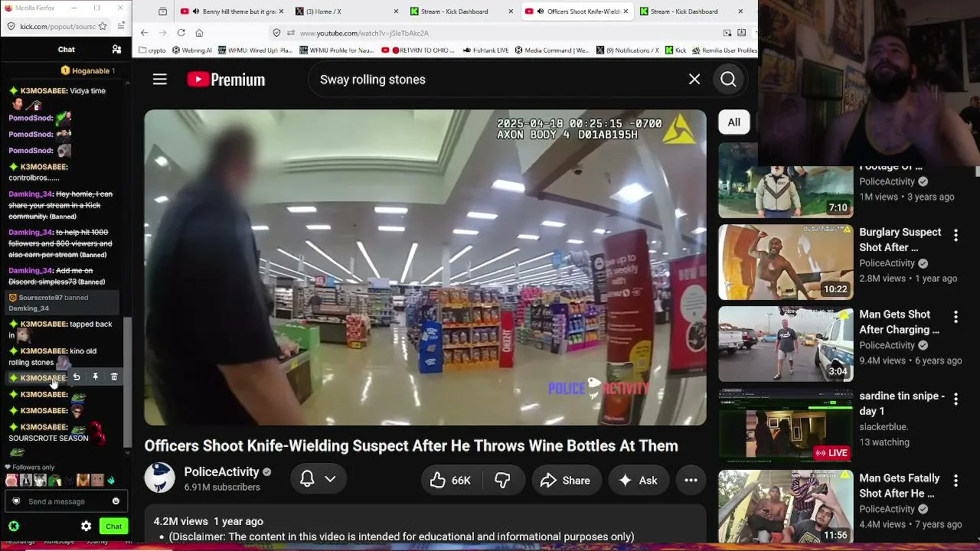
Task: Click the 'Followers only' chat label
Action: (x=33, y=467)
